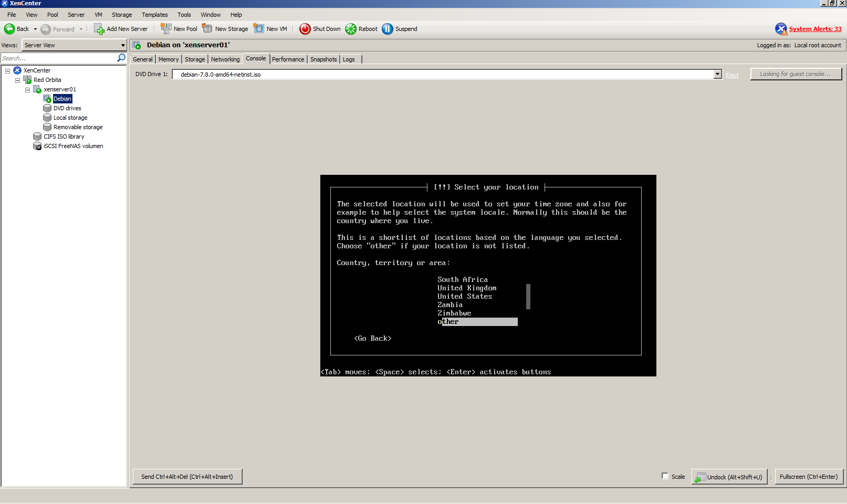The height and width of the screenshot is (504, 847).
Task: Collapse the xenserver01 tree node
Action: click(27, 90)
